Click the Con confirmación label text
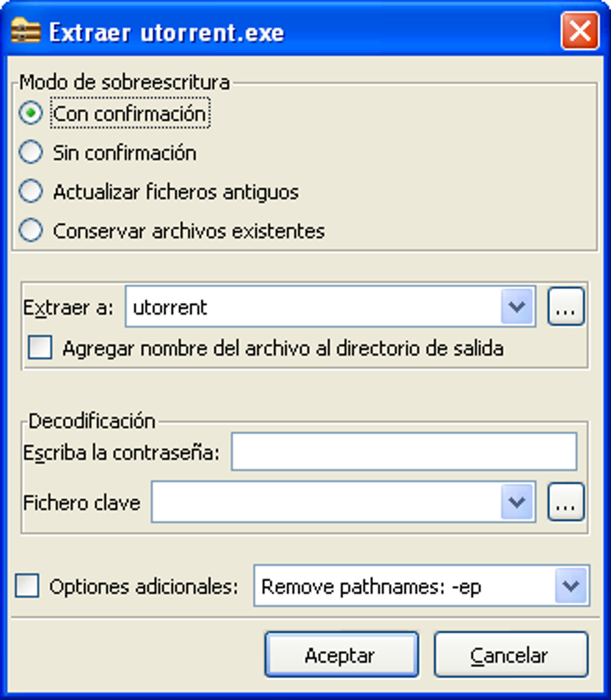Image resolution: width=611 pixels, height=700 pixels. click(129, 113)
